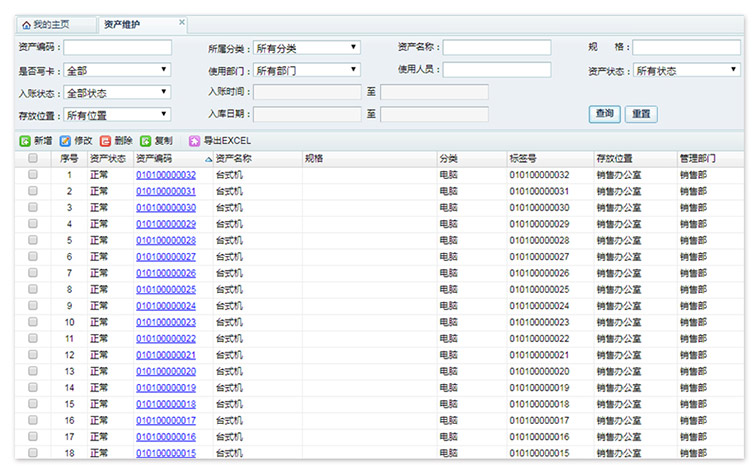Click the 入账时间 start date field
Screen dimensions: 755x476
point(307,92)
